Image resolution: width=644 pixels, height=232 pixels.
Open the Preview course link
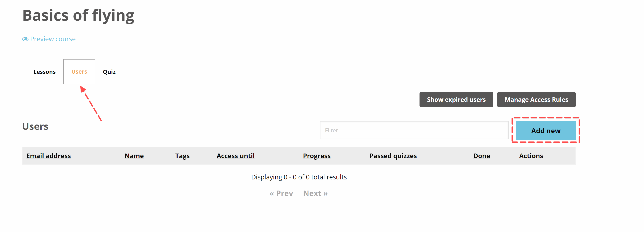click(53, 39)
